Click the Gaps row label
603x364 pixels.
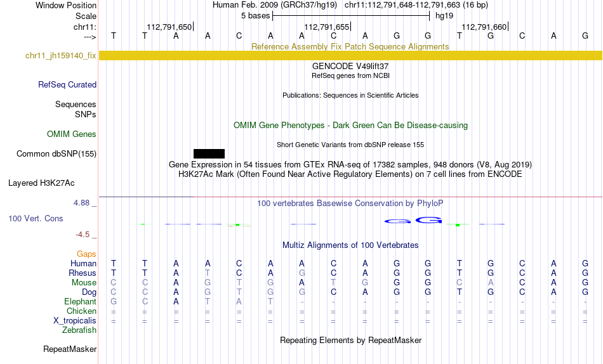point(86,254)
